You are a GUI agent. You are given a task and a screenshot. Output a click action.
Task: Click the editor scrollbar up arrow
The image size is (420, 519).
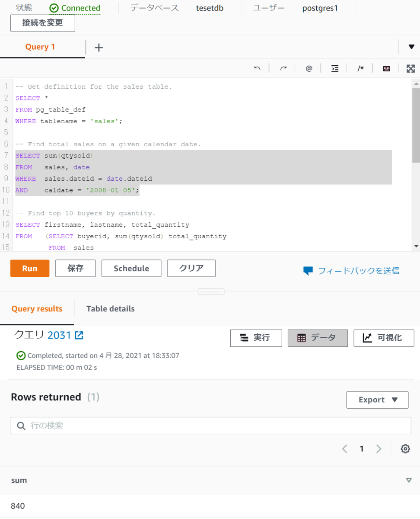click(416, 83)
